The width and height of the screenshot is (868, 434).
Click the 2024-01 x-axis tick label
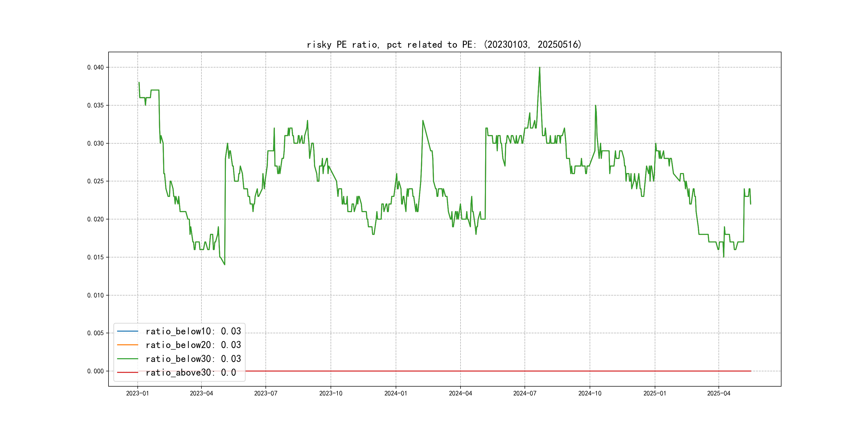pos(396,393)
